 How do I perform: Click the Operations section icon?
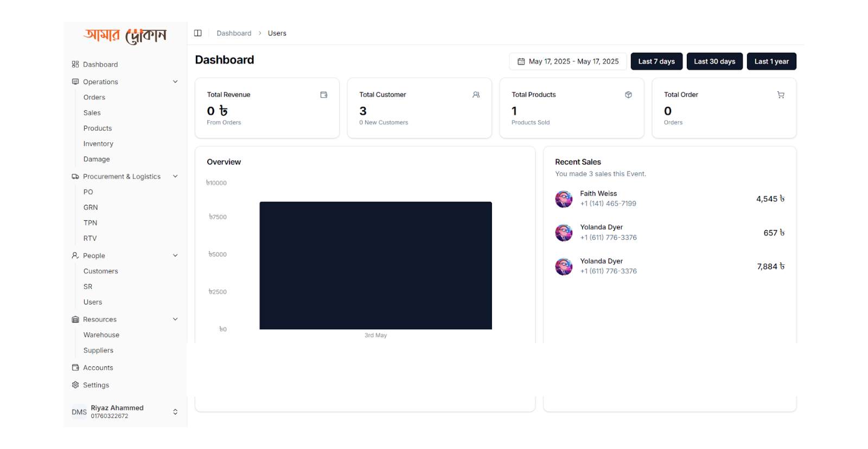[75, 81]
